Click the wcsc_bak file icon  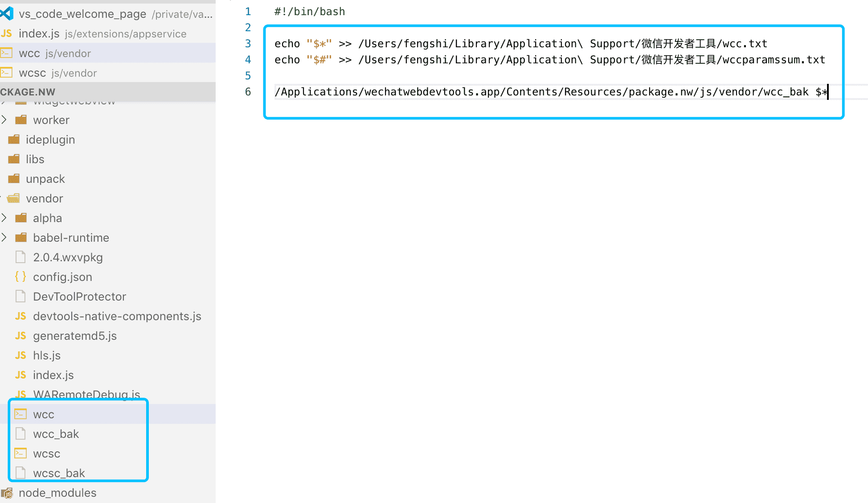click(x=20, y=473)
